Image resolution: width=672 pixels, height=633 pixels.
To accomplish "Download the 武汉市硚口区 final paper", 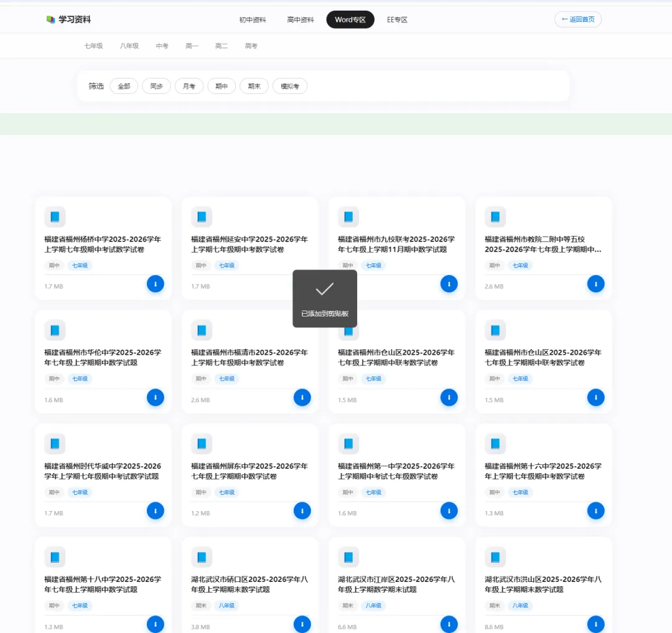I will click(302, 624).
